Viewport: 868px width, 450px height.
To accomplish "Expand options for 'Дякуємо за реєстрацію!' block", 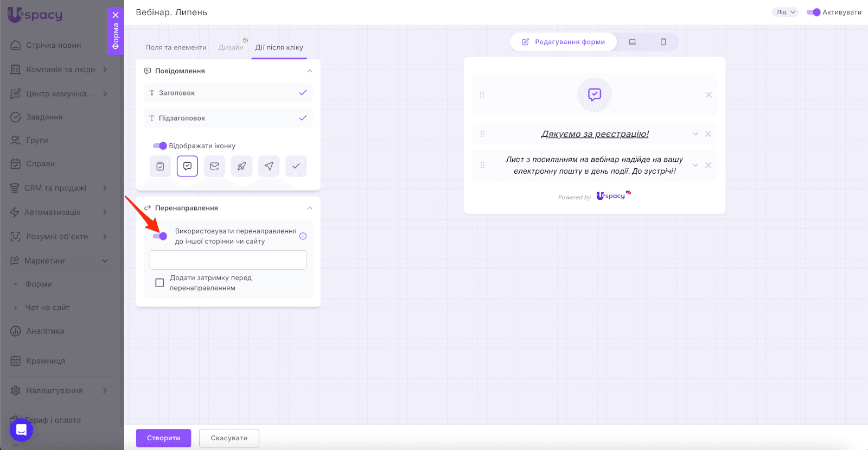I will pos(695,134).
